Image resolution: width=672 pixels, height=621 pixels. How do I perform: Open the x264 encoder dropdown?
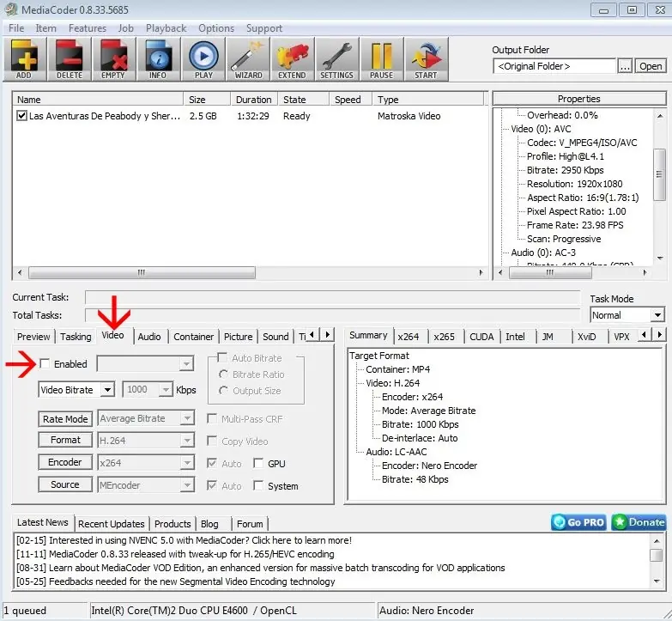coord(187,463)
